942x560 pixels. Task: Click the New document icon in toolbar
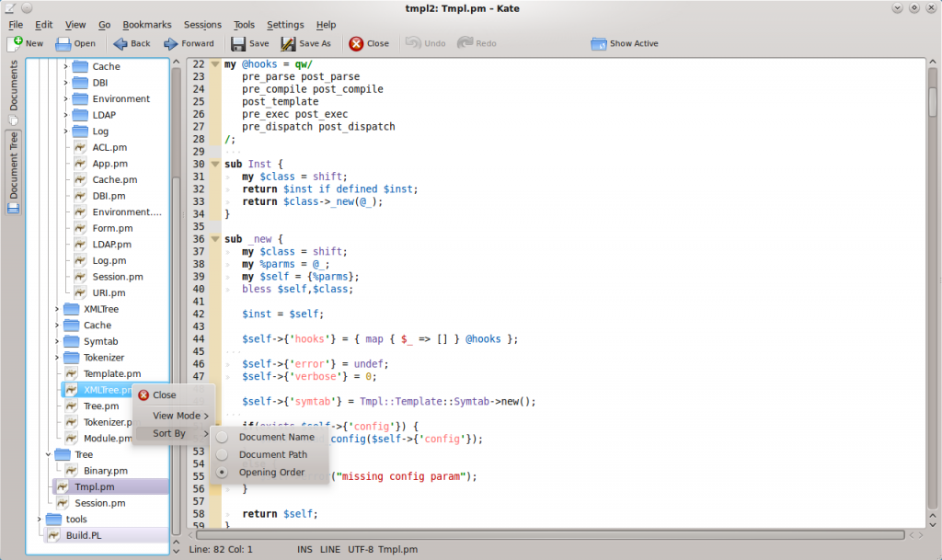[16, 43]
